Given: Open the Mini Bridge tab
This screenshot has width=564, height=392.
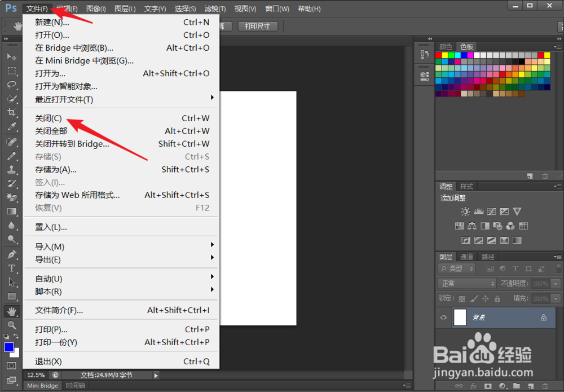Looking at the screenshot, I should tap(42, 386).
